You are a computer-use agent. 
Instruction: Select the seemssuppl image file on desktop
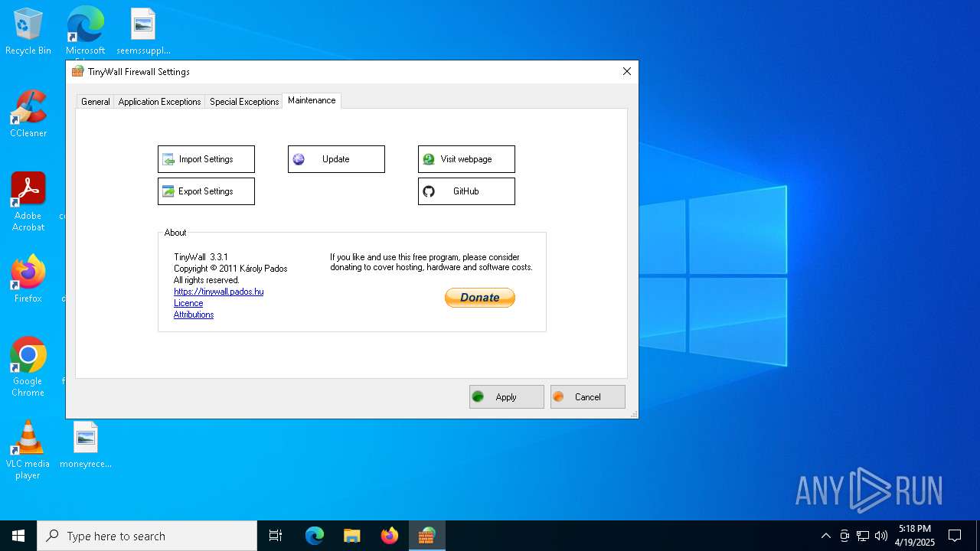143,32
